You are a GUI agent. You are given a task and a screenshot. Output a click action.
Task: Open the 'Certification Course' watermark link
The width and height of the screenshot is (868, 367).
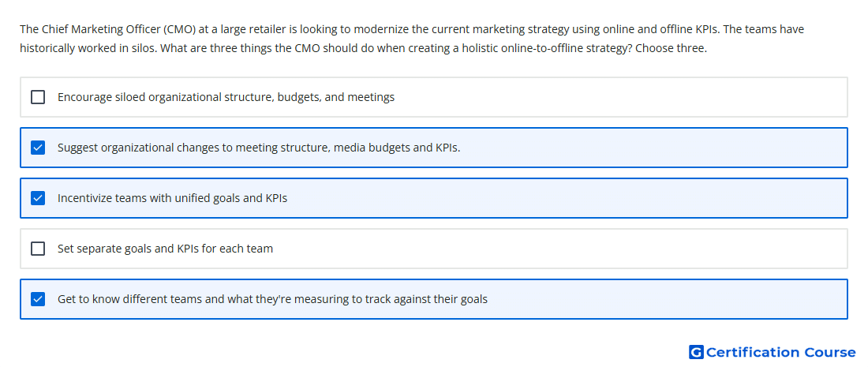[781, 352]
